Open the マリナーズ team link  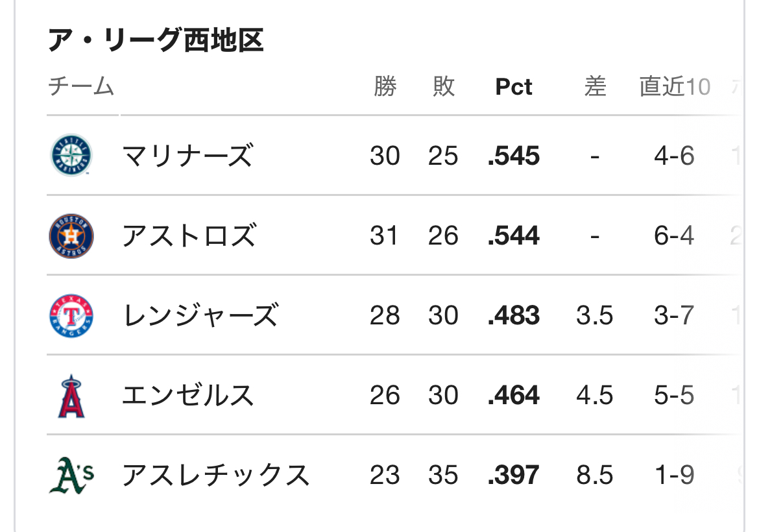click(x=187, y=156)
